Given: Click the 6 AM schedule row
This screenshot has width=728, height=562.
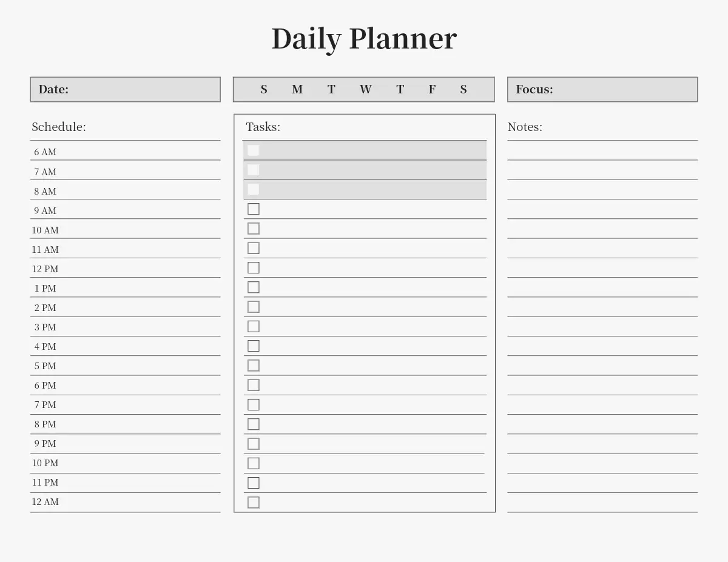Looking at the screenshot, I should [125, 152].
